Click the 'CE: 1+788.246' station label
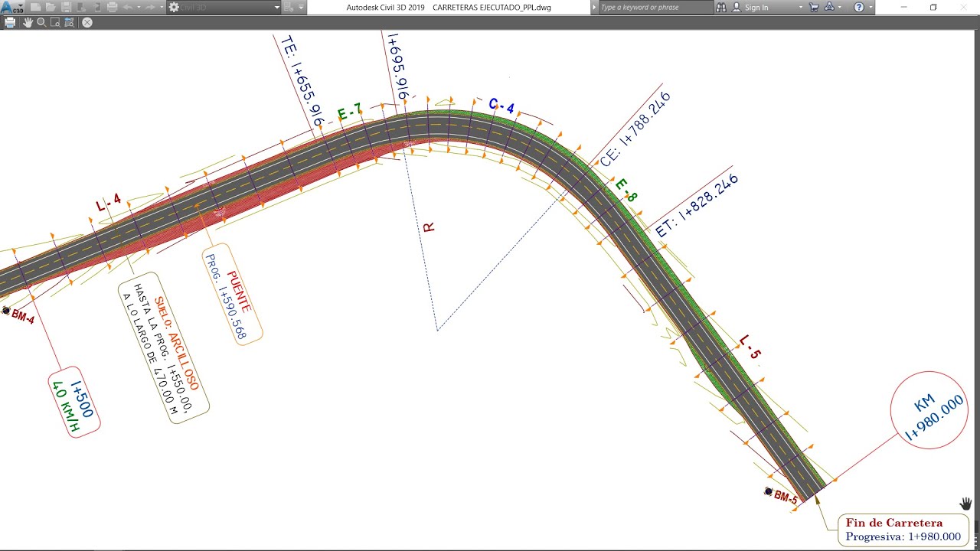The width and height of the screenshot is (980, 551). tap(635, 129)
